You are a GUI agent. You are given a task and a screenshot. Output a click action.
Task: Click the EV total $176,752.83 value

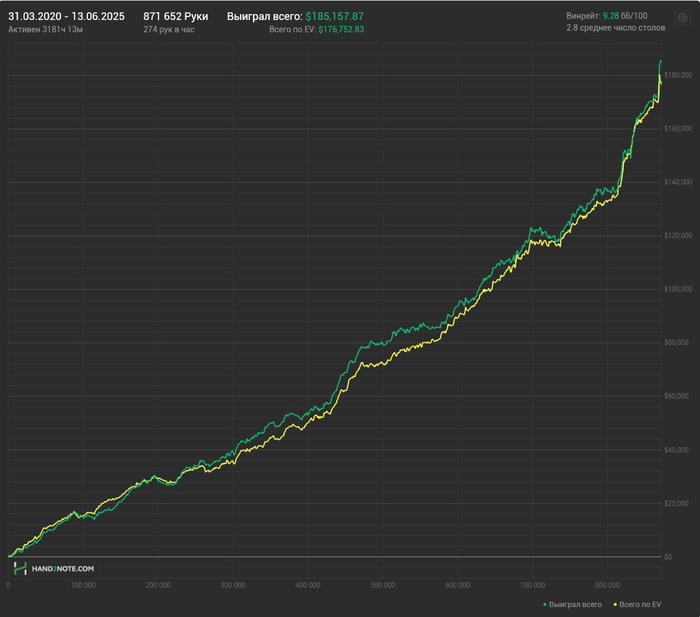pos(341,29)
